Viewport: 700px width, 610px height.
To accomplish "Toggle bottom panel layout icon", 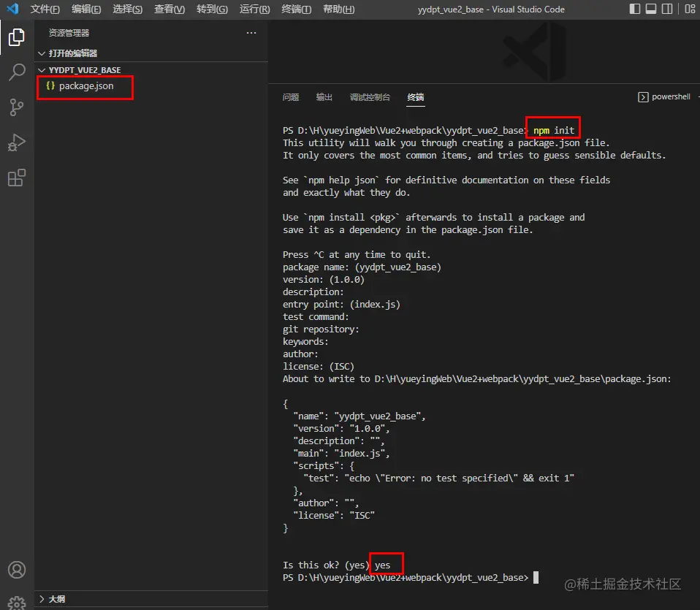I will point(651,9).
